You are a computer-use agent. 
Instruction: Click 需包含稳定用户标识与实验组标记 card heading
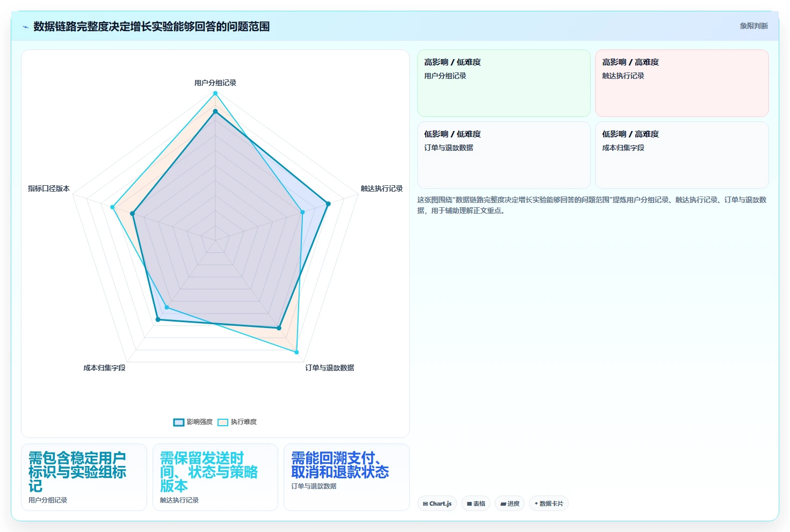coord(77,472)
